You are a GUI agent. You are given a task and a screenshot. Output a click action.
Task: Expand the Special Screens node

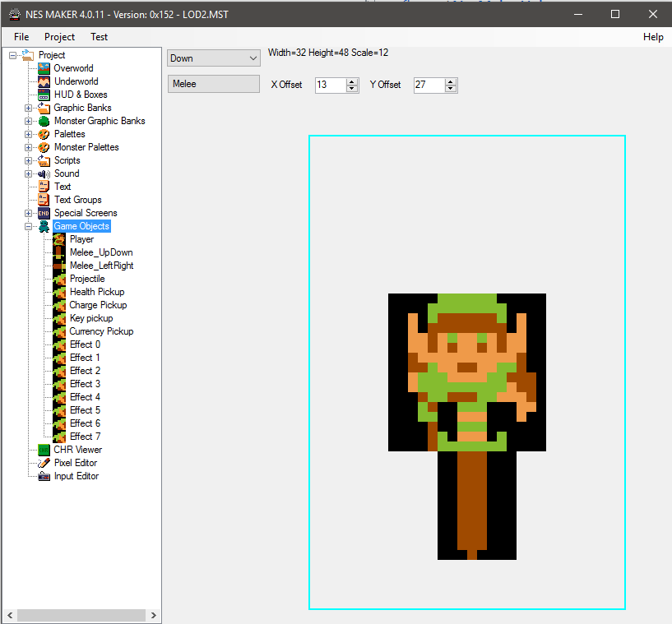pos(28,213)
